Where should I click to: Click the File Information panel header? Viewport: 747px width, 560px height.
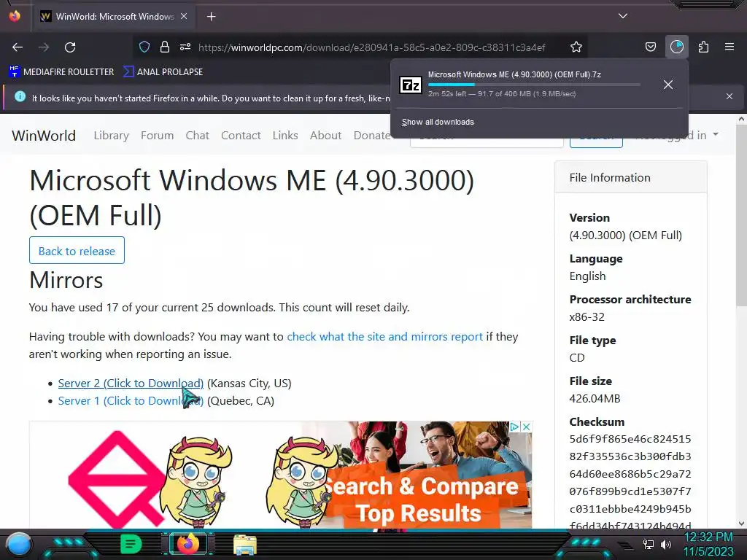point(631,178)
